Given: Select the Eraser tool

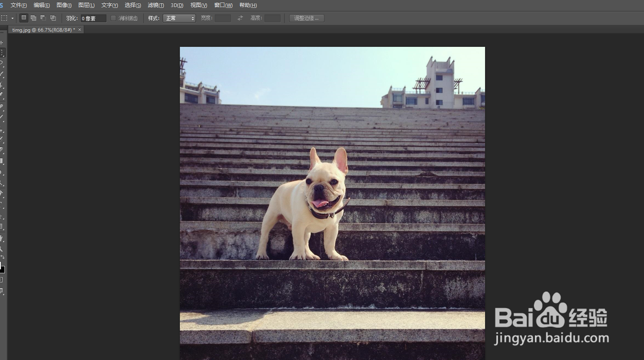Looking at the screenshot, I should click(x=2, y=150).
